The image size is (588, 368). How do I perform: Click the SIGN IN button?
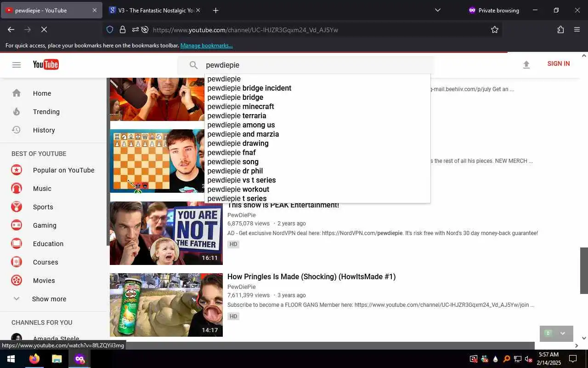[559, 64]
